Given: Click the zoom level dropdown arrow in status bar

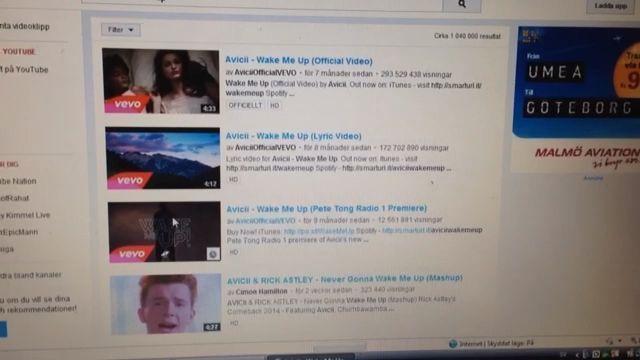Looking at the screenshot, I should pos(620,340).
